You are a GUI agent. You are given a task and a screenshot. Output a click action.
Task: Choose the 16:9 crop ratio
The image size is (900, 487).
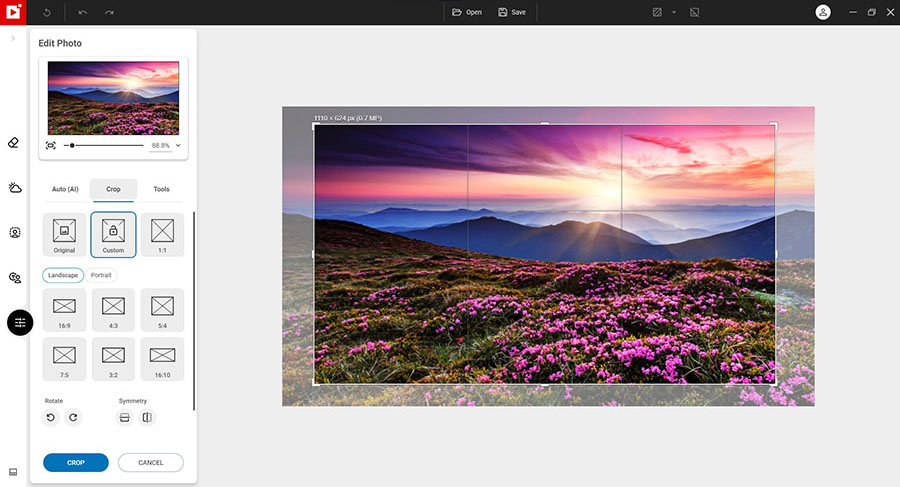[x=64, y=309]
